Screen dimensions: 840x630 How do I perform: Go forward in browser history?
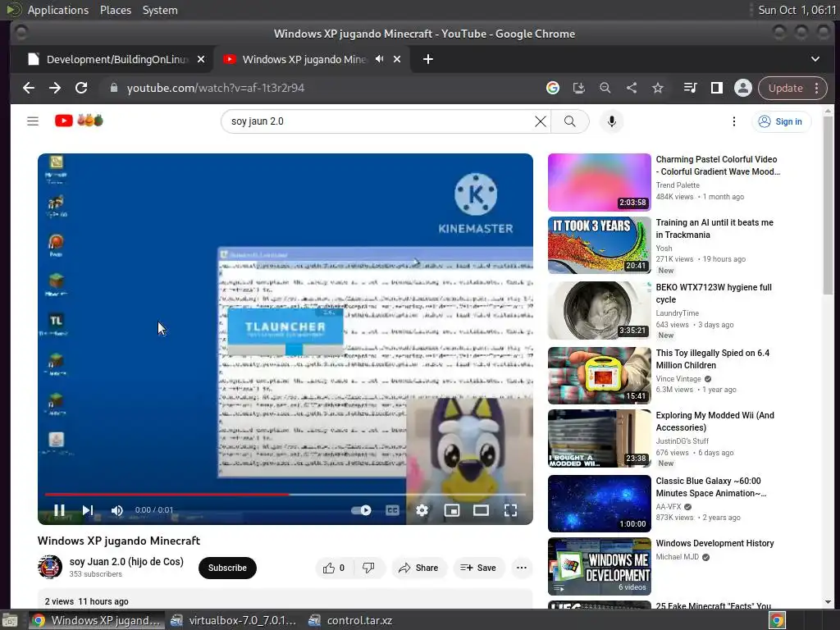click(x=55, y=88)
